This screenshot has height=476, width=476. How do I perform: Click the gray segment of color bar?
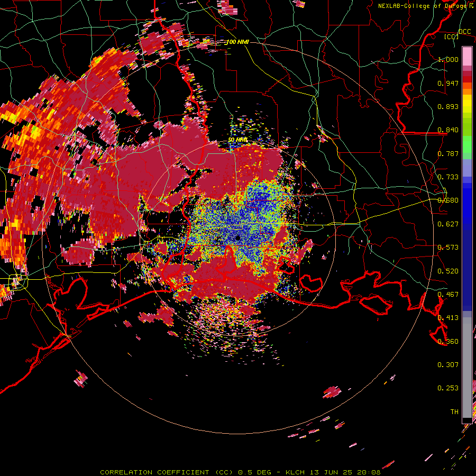click(467, 368)
